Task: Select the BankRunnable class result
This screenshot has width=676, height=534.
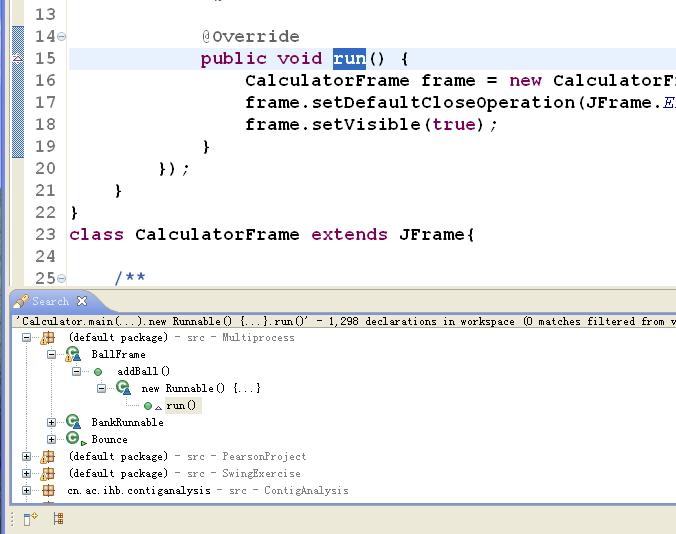Action: [128, 422]
